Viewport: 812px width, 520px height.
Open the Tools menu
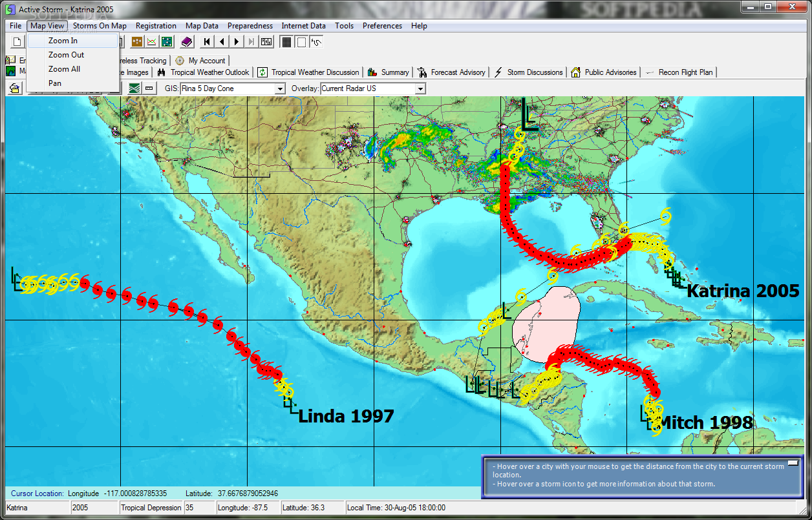(x=344, y=26)
